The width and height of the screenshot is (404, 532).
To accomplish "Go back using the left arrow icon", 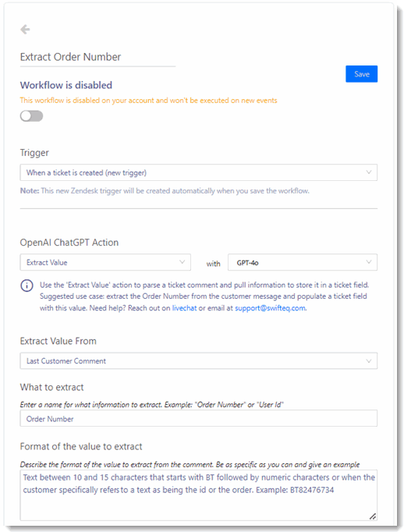I will click(x=25, y=30).
